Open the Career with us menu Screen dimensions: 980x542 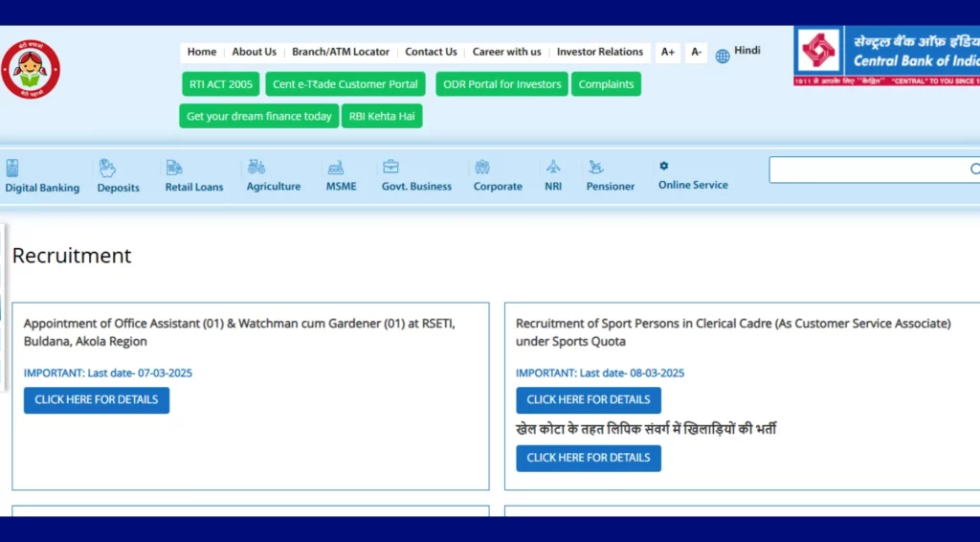tap(506, 52)
